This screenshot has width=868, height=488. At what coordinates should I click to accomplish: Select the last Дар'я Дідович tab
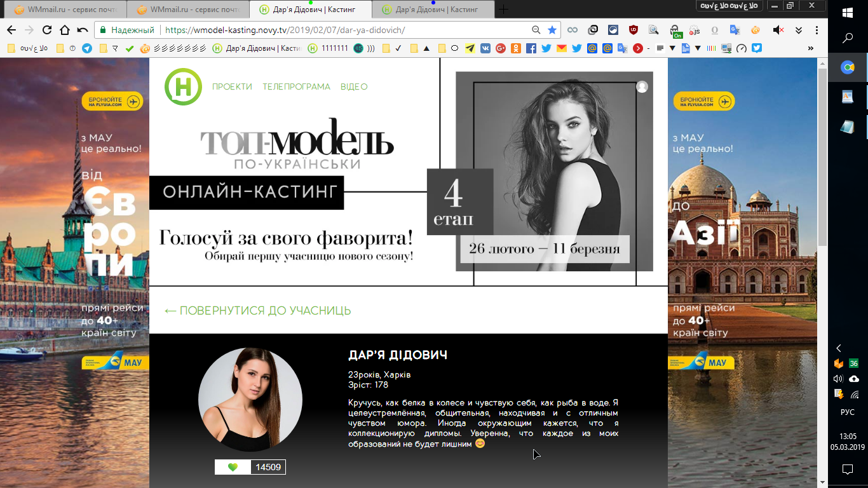pos(432,10)
